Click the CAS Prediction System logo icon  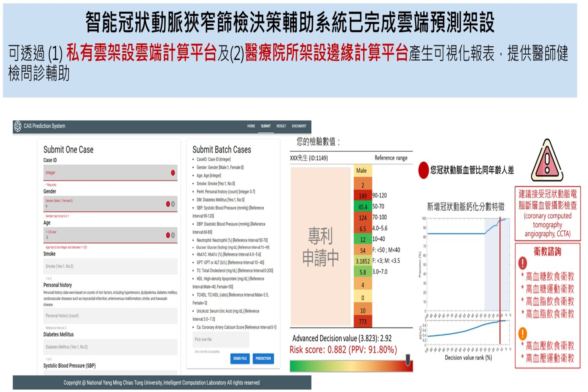18,126
